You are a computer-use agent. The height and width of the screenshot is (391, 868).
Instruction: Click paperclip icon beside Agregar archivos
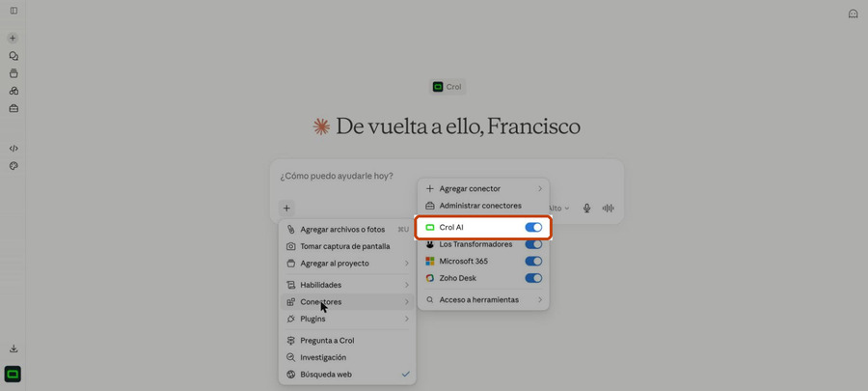290,229
